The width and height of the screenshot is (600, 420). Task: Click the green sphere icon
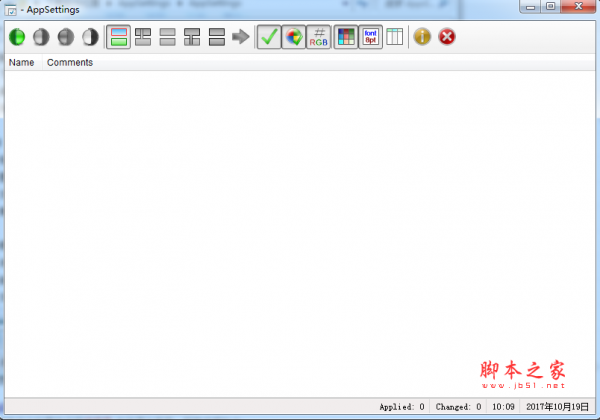point(17,37)
